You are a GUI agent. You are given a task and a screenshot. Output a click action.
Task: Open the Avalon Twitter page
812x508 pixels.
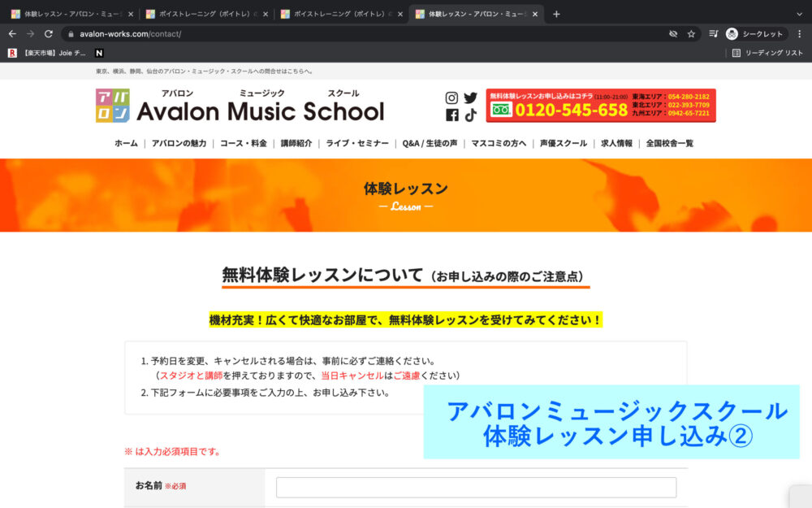[470, 98]
